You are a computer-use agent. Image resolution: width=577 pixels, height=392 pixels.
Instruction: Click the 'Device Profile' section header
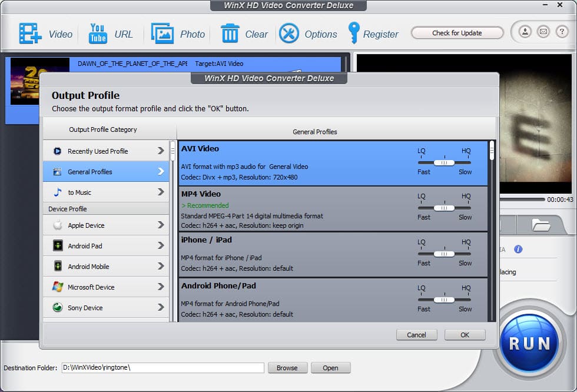coord(68,209)
